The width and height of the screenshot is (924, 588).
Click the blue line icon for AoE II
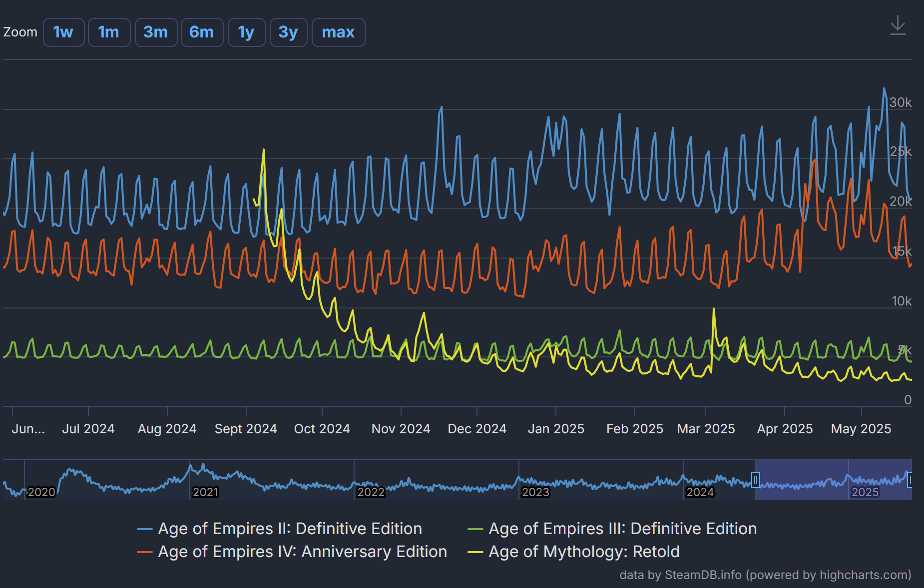point(145,529)
